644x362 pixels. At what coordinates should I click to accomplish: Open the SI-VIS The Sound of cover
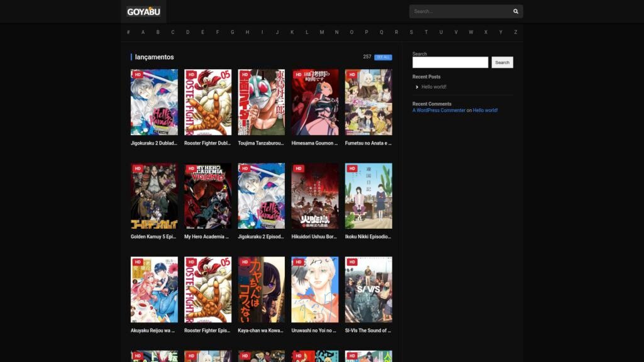(x=368, y=289)
